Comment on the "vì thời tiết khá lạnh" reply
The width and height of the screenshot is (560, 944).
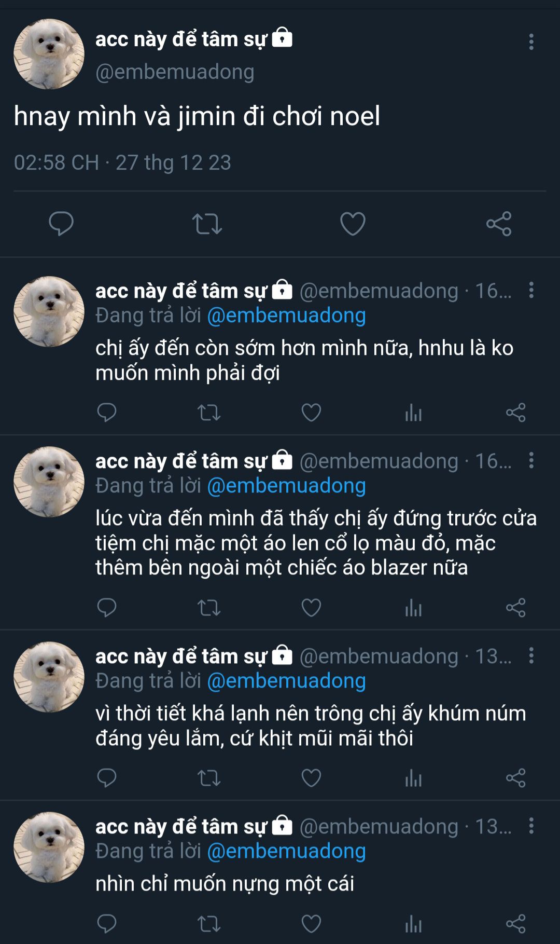[107, 778]
